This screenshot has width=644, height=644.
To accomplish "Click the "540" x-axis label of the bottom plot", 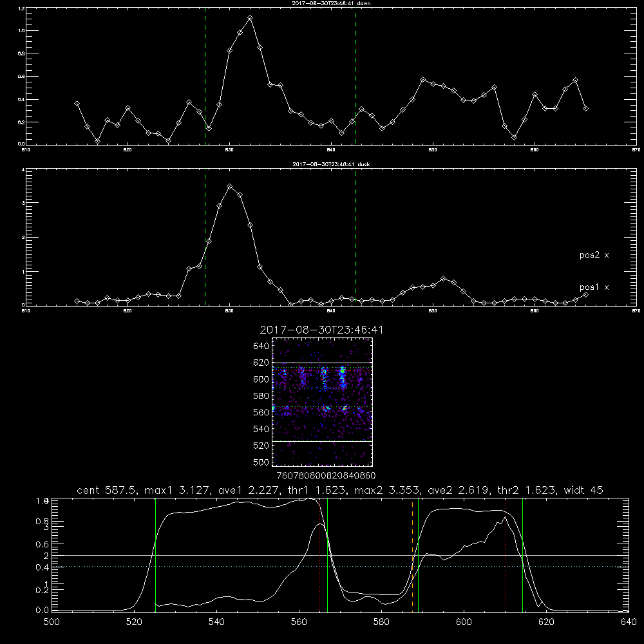I will pos(216,622).
